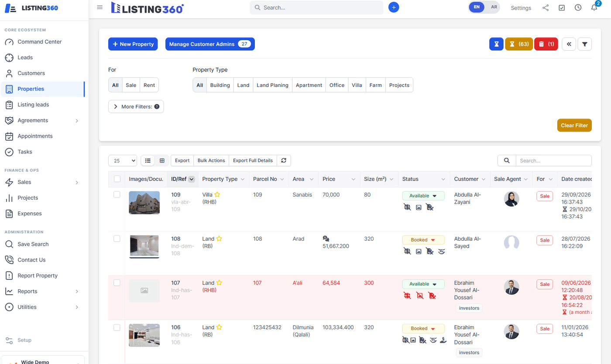
Task: Tick the select-all checkbox in table header
Action: pyautogui.click(x=117, y=179)
